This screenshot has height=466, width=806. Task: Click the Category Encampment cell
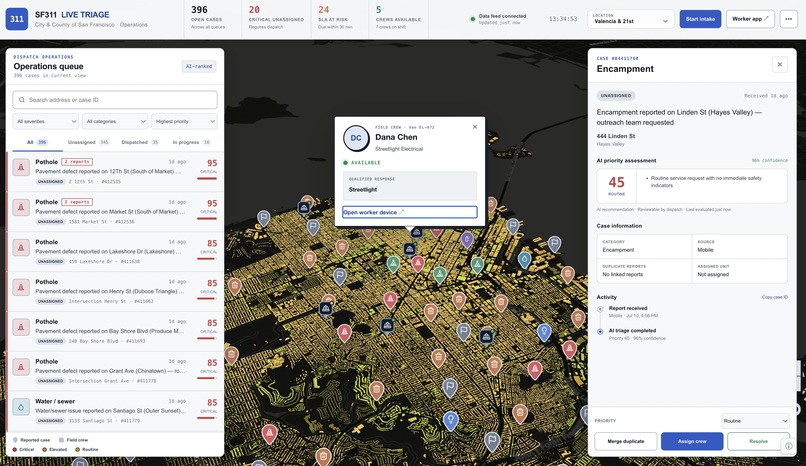click(x=644, y=246)
